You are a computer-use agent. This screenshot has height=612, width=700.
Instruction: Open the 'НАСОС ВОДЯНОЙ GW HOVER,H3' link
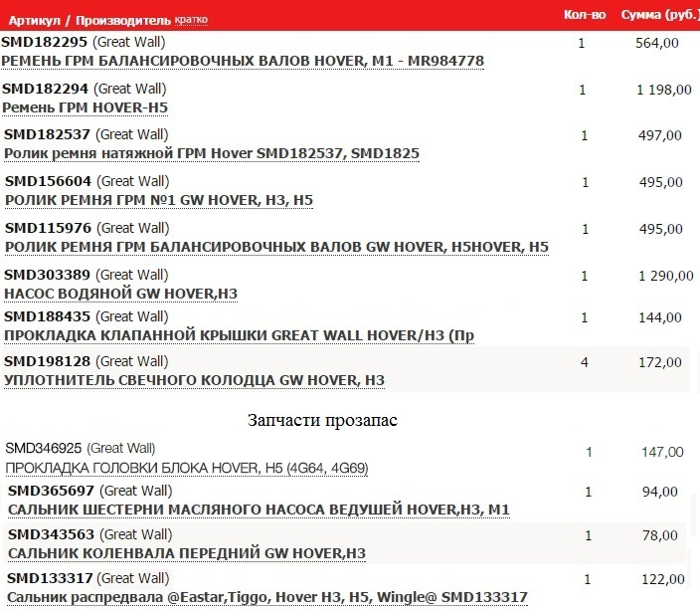pos(120,294)
